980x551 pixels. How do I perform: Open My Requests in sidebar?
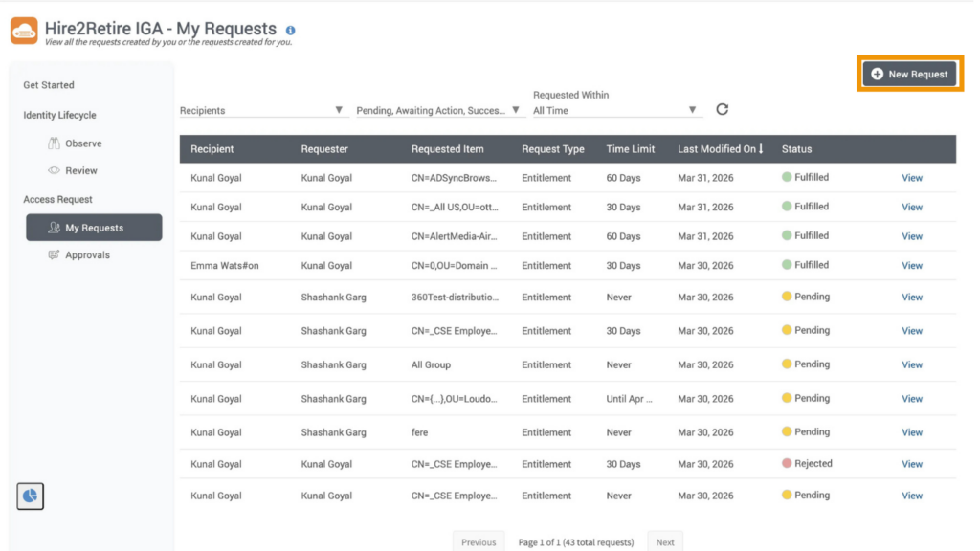94,228
